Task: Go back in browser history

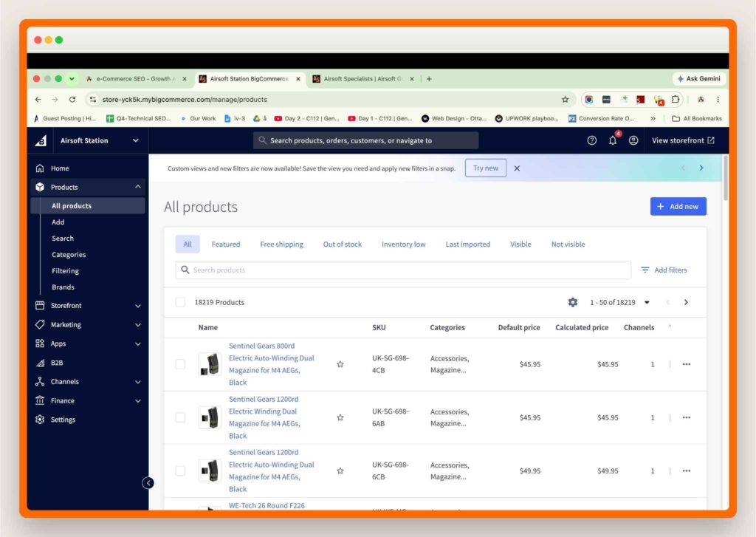Action: (38, 100)
